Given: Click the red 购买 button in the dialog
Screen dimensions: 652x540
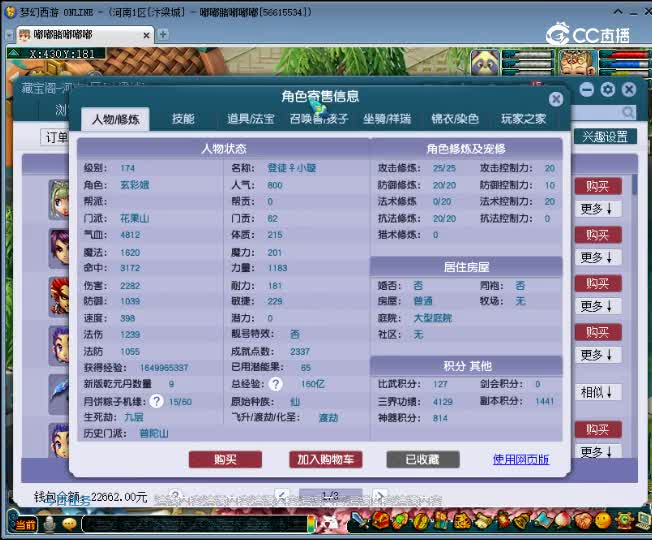Looking at the screenshot, I should point(225,459).
